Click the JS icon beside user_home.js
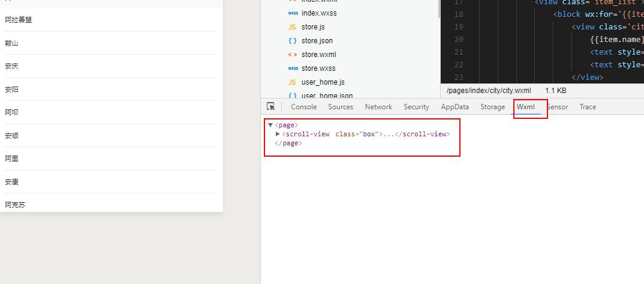 293,82
